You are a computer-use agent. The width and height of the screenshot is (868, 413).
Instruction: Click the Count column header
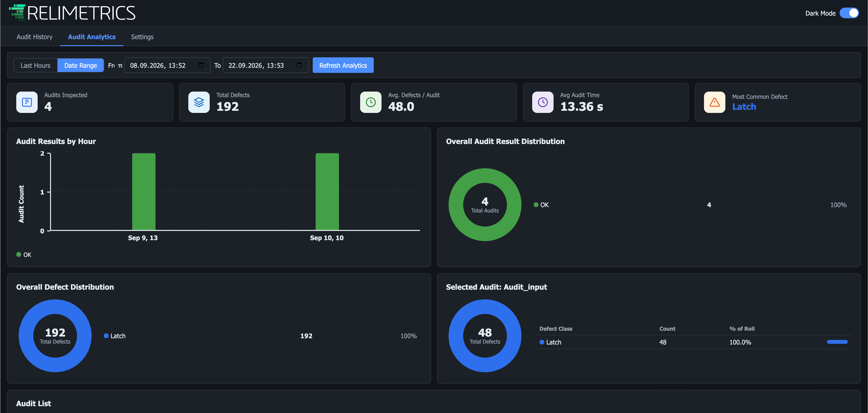[x=667, y=329]
